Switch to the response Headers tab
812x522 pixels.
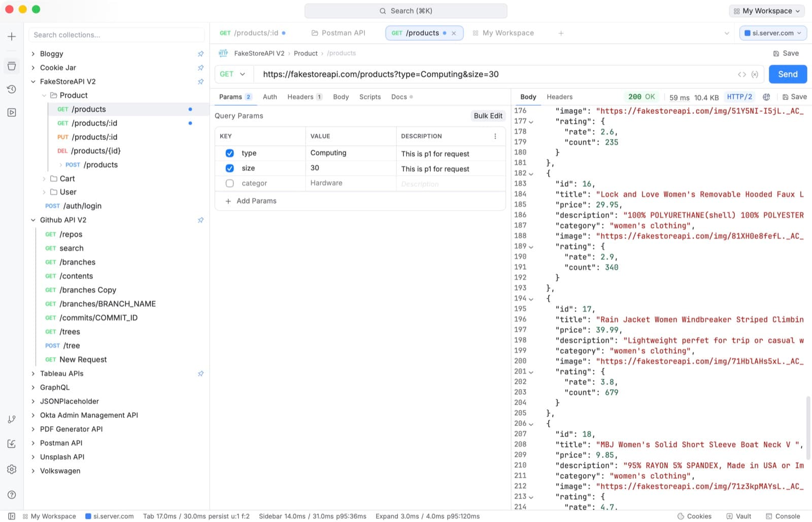pyautogui.click(x=559, y=97)
